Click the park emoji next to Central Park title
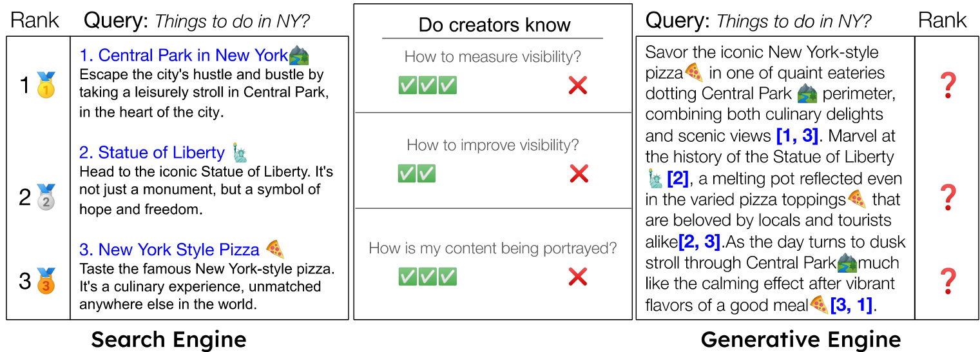The width and height of the screenshot is (980, 352). click(x=298, y=55)
